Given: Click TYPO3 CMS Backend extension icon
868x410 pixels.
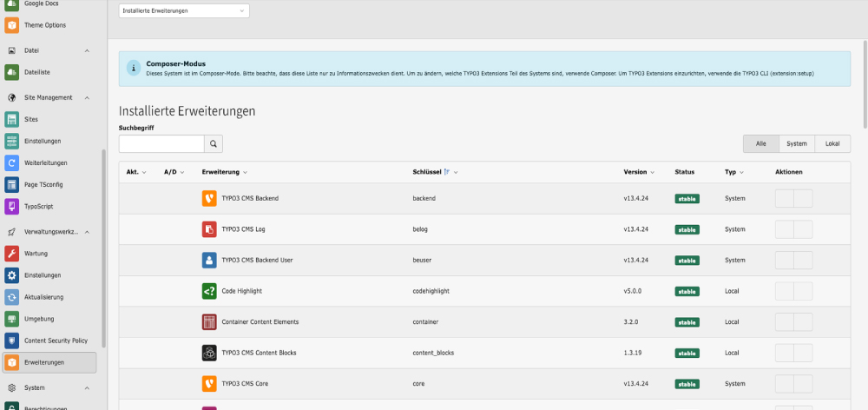Looking at the screenshot, I should [x=209, y=198].
